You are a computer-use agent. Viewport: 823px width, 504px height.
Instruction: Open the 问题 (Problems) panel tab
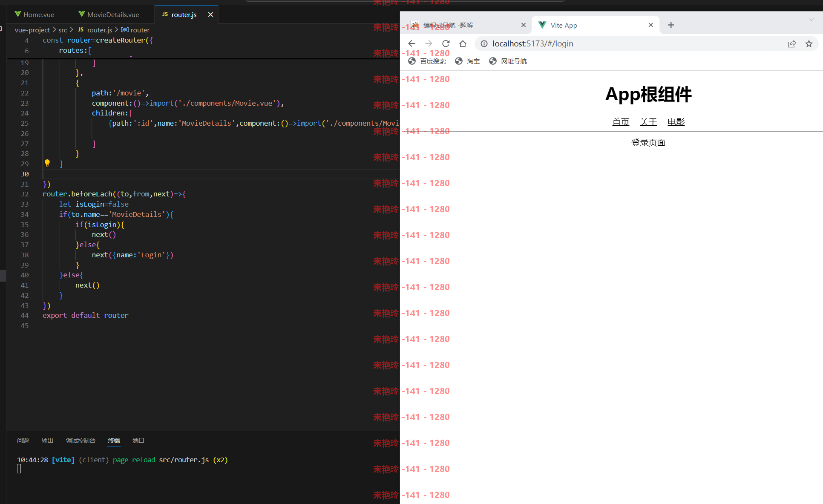coord(23,441)
